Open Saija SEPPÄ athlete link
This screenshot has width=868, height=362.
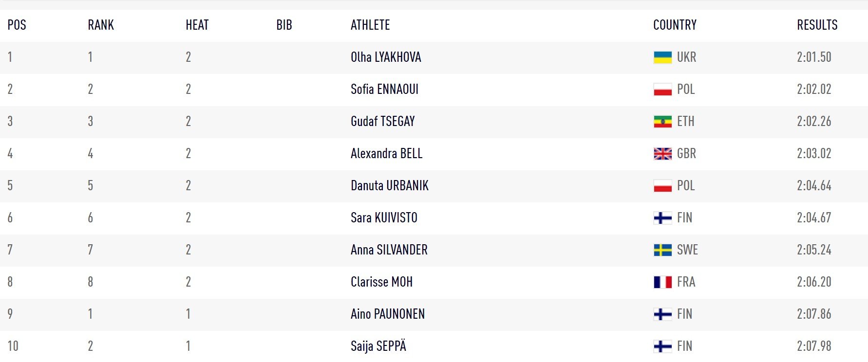pyautogui.click(x=378, y=346)
